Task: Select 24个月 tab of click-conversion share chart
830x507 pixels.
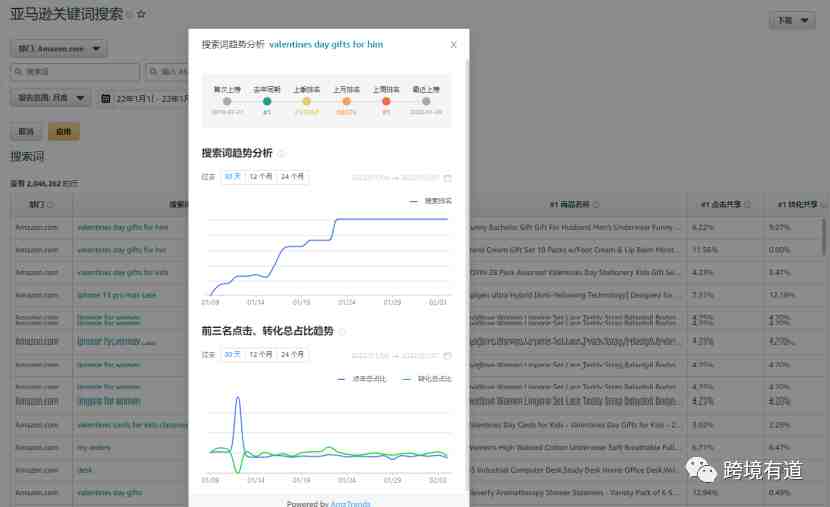Action: click(293, 355)
